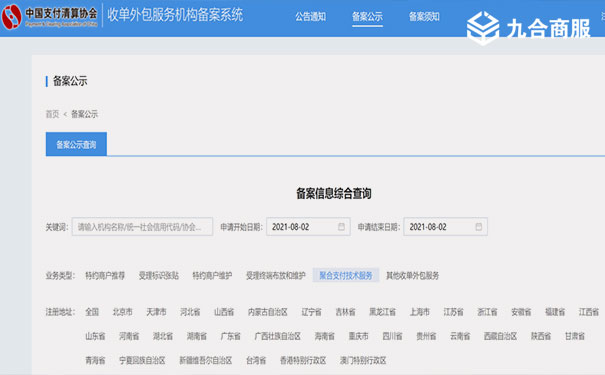Choose 西藏自治区 filter
The width and height of the screenshot is (605, 375).
[500, 336]
